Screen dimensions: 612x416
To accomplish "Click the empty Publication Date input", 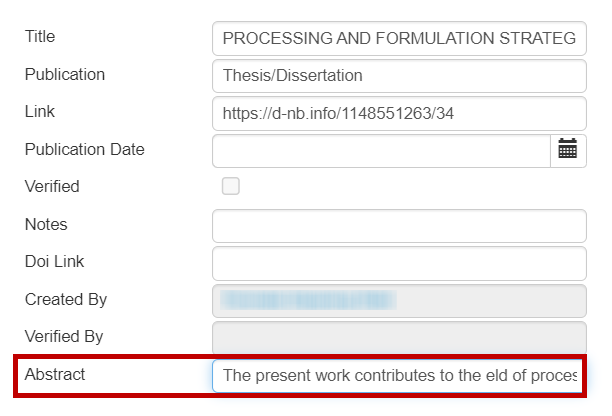I will pos(381,150).
